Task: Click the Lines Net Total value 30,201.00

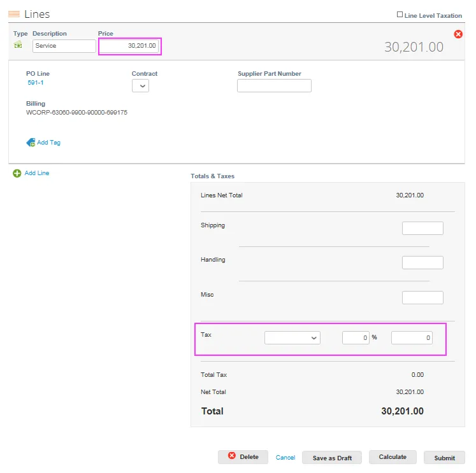Action: [410, 195]
